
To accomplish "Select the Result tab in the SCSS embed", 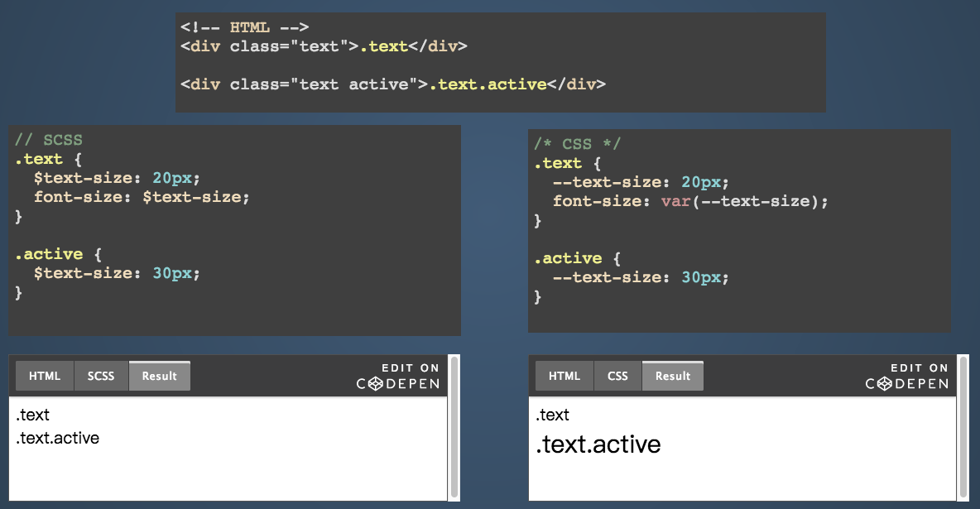I will point(159,376).
